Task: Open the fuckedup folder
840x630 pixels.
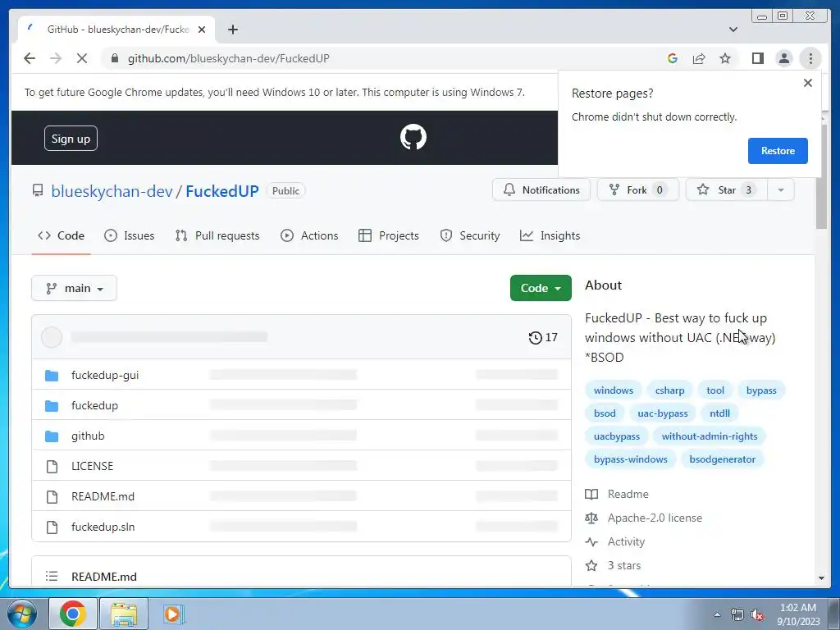Action: tap(95, 405)
